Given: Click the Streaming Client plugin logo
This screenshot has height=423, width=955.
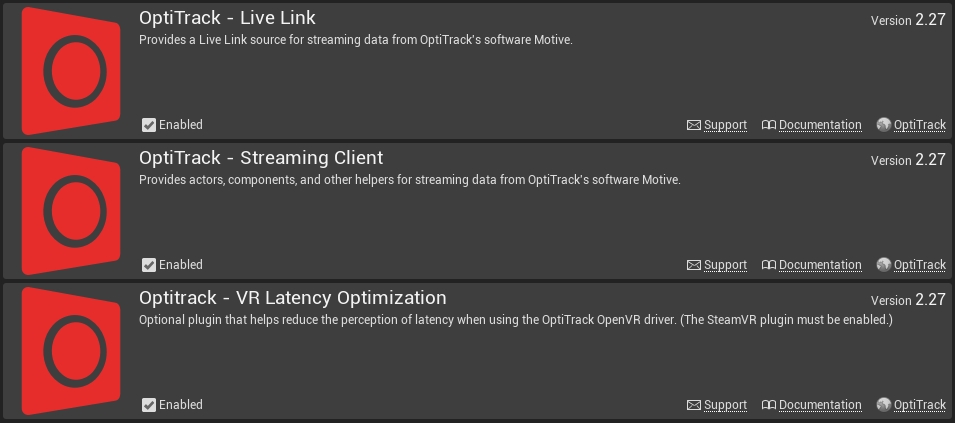Looking at the screenshot, I should (x=70, y=210).
